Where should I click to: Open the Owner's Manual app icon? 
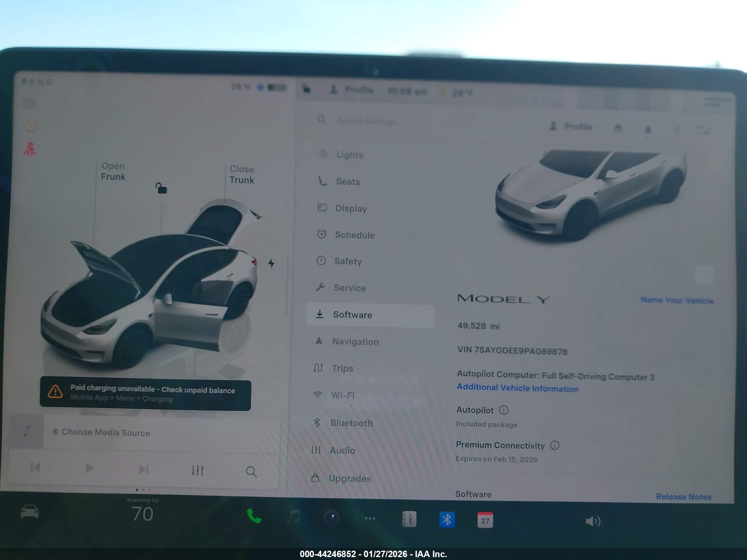coord(409,519)
